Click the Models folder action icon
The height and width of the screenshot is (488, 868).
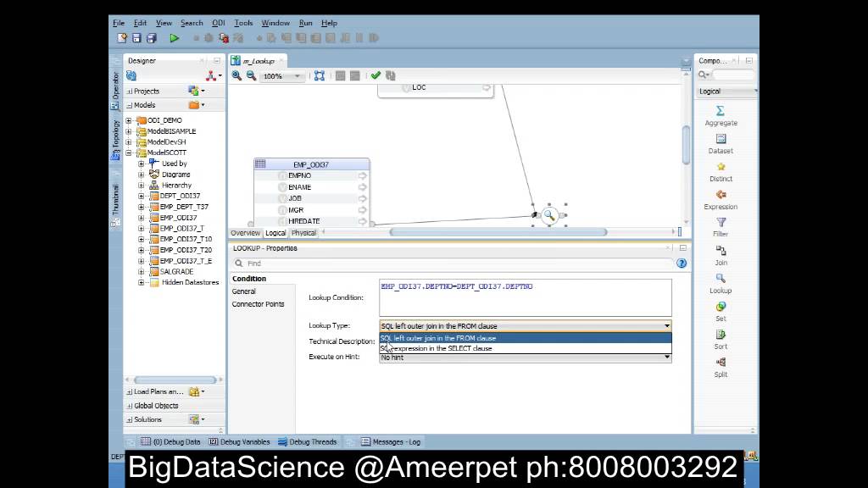194,104
